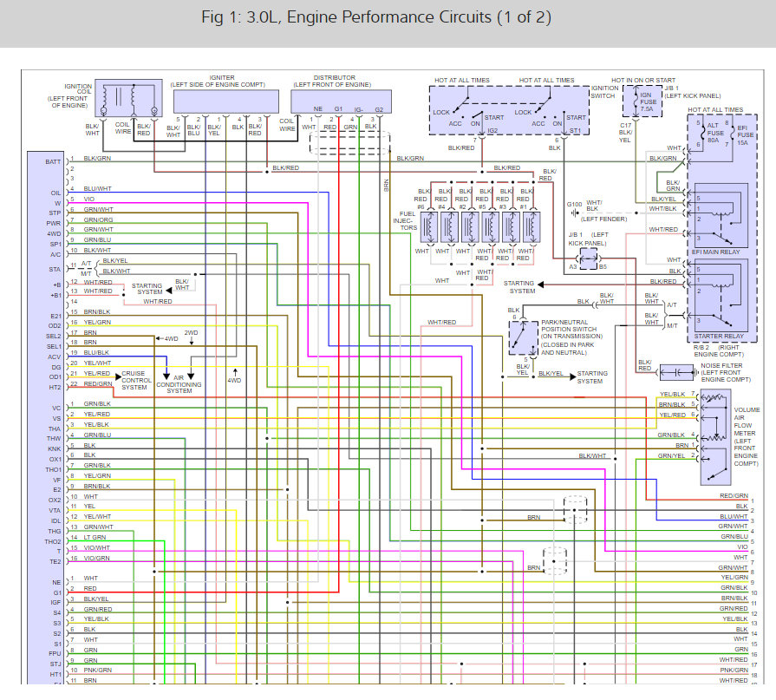776x700 pixels.
Task: Click the STA terminal label
Action: (55, 269)
